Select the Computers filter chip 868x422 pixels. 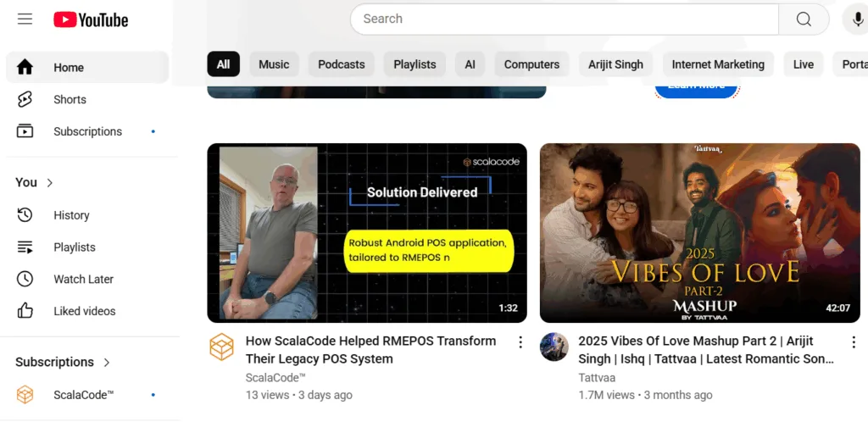tap(532, 64)
